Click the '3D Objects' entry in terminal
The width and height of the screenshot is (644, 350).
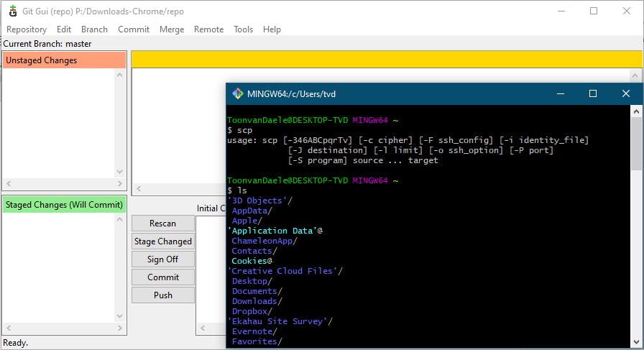[259, 201]
